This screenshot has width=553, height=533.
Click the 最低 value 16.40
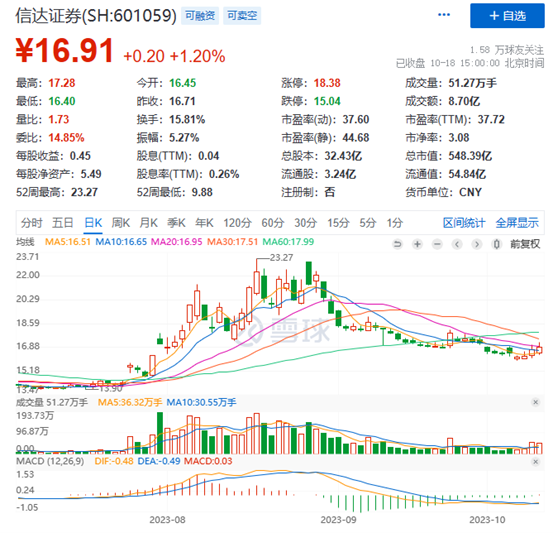pos(62,102)
